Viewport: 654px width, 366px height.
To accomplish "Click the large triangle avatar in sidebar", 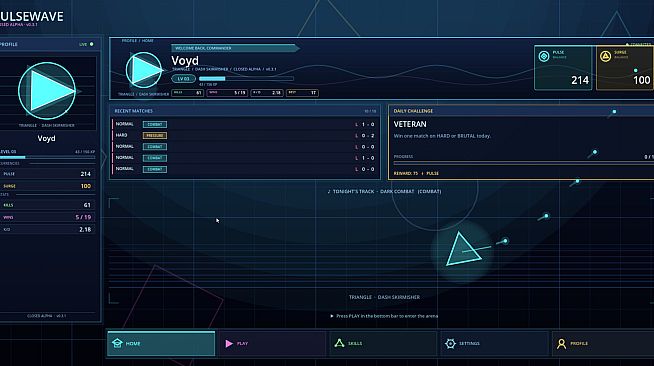I will click(47, 91).
